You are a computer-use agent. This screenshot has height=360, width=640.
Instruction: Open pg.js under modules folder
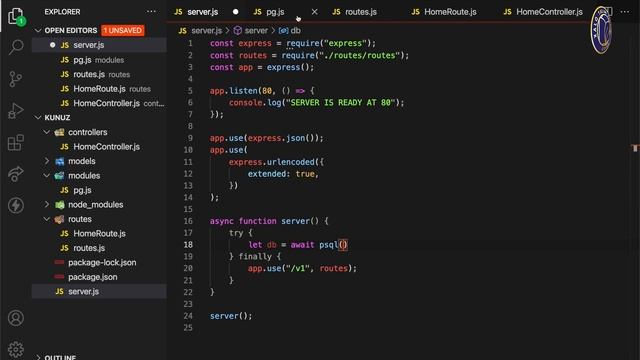(99, 190)
